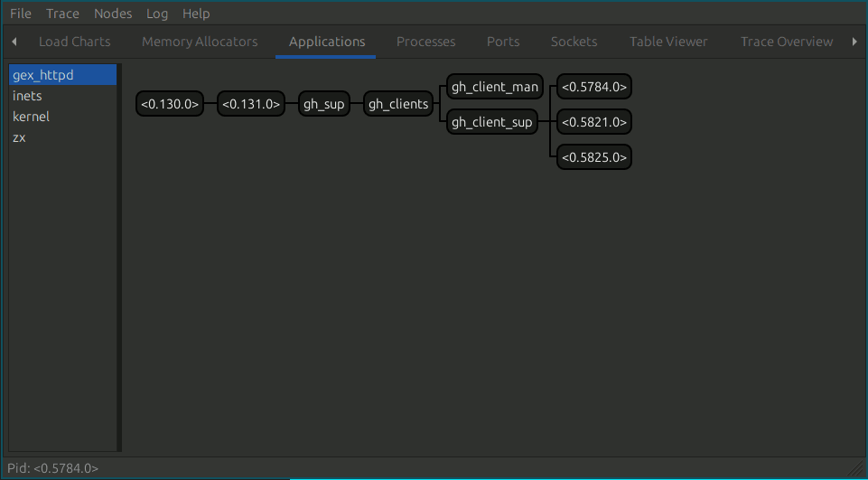Open the Nodes menu

(x=113, y=14)
